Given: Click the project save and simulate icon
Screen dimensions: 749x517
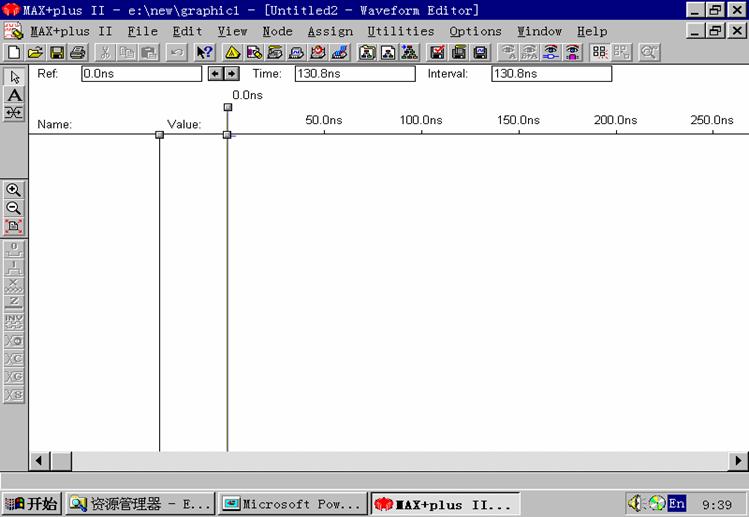Looking at the screenshot, I should point(481,52).
